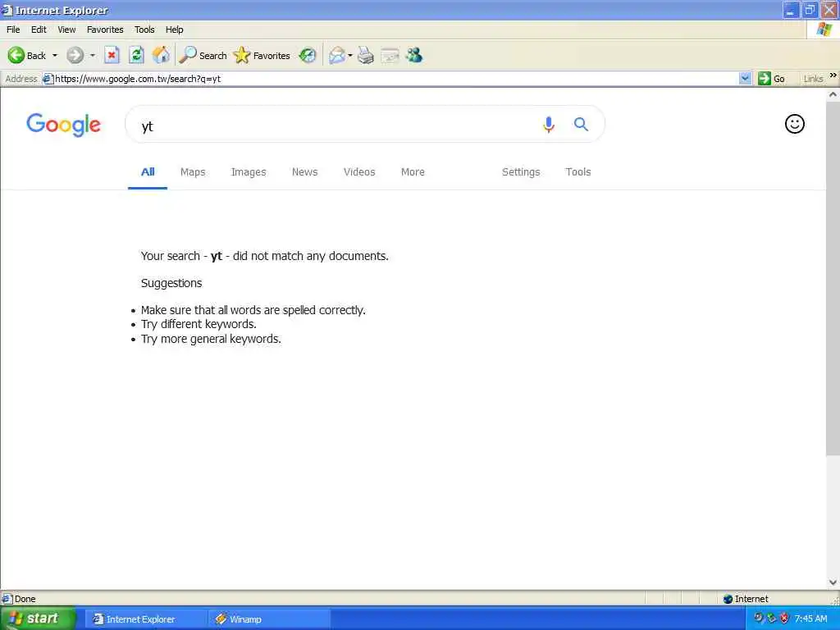
Task: Click the vertical scrollbar down arrow
Action: [833, 582]
